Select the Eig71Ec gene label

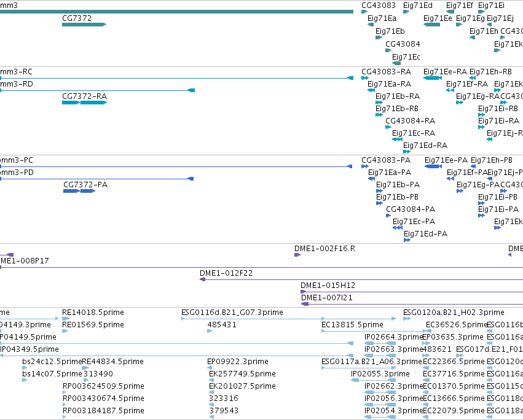(x=406, y=57)
